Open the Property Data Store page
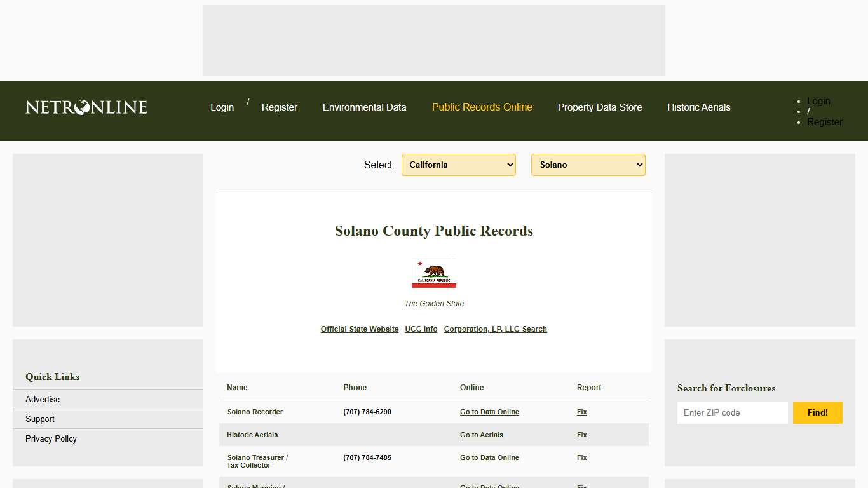Image resolution: width=868 pixels, height=488 pixels. pos(600,107)
